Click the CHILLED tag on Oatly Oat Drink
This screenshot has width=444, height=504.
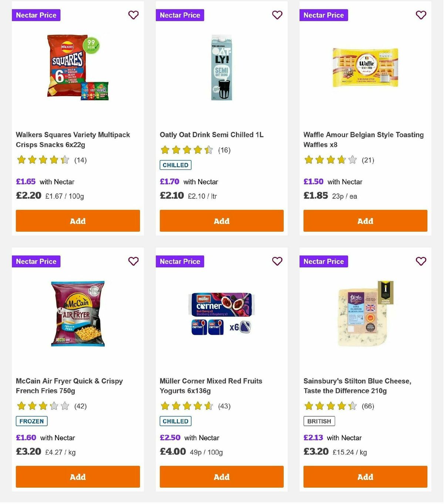pyautogui.click(x=175, y=165)
